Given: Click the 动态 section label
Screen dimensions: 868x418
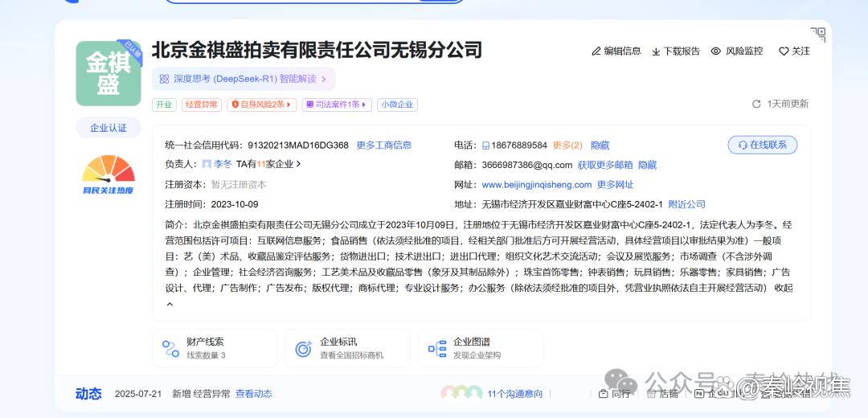Looking at the screenshot, I should [88, 394].
